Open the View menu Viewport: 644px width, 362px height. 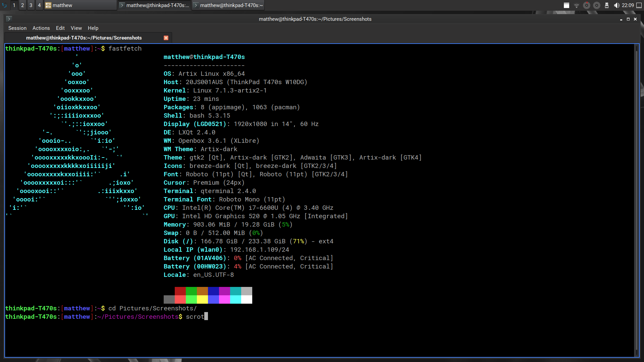point(76,28)
